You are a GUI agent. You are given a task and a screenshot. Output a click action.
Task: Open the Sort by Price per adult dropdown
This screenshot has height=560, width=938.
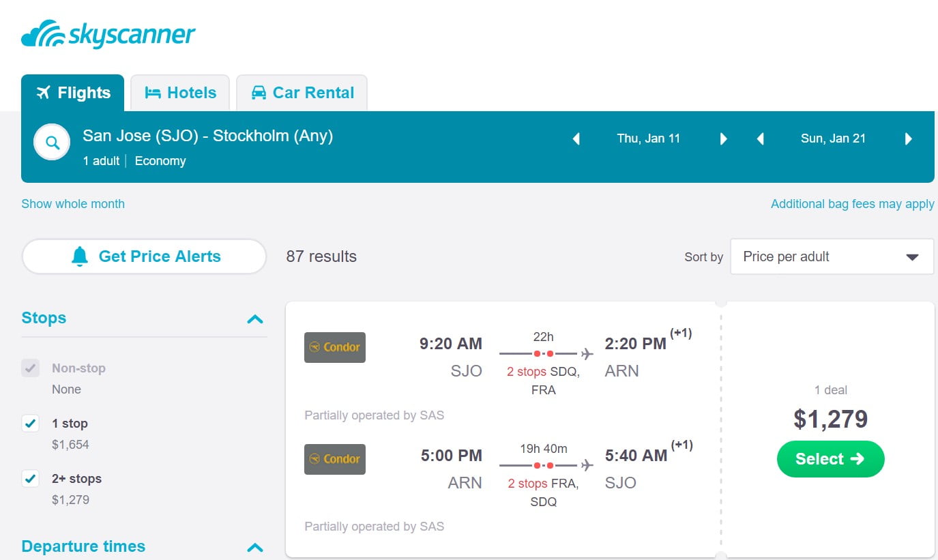click(x=832, y=256)
